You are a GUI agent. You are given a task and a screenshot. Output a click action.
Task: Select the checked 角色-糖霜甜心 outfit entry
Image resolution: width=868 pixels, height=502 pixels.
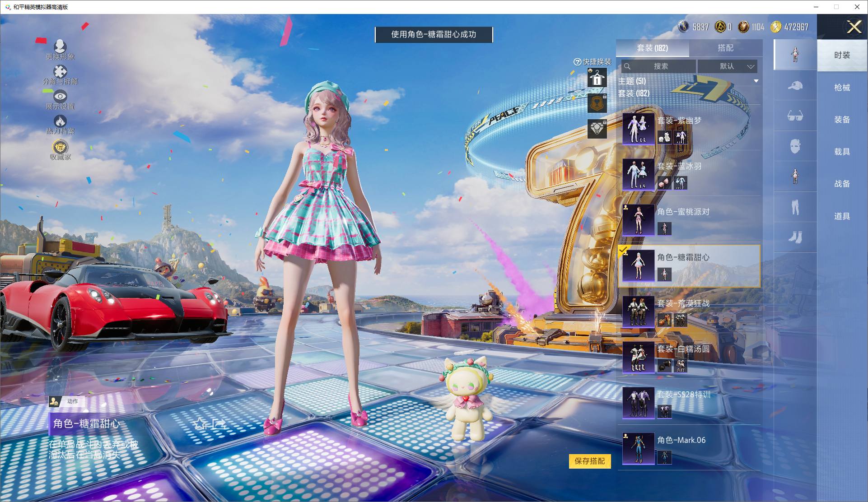[x=689, y=266]
